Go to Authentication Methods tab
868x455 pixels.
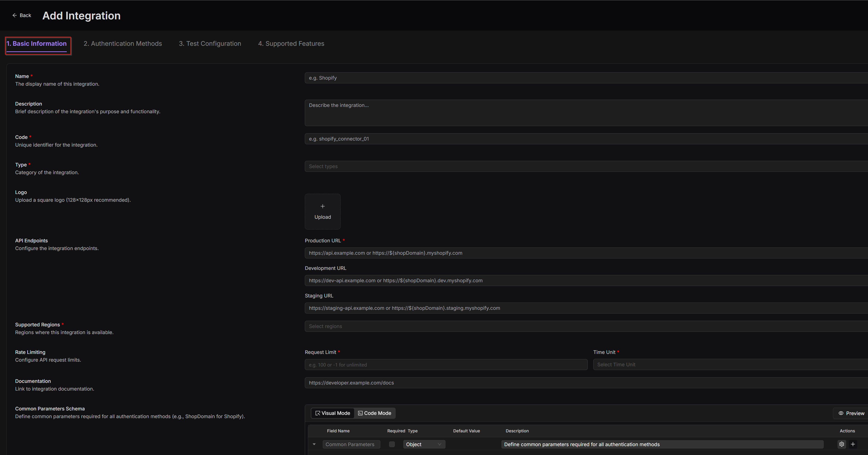click(x=123, y=43)
